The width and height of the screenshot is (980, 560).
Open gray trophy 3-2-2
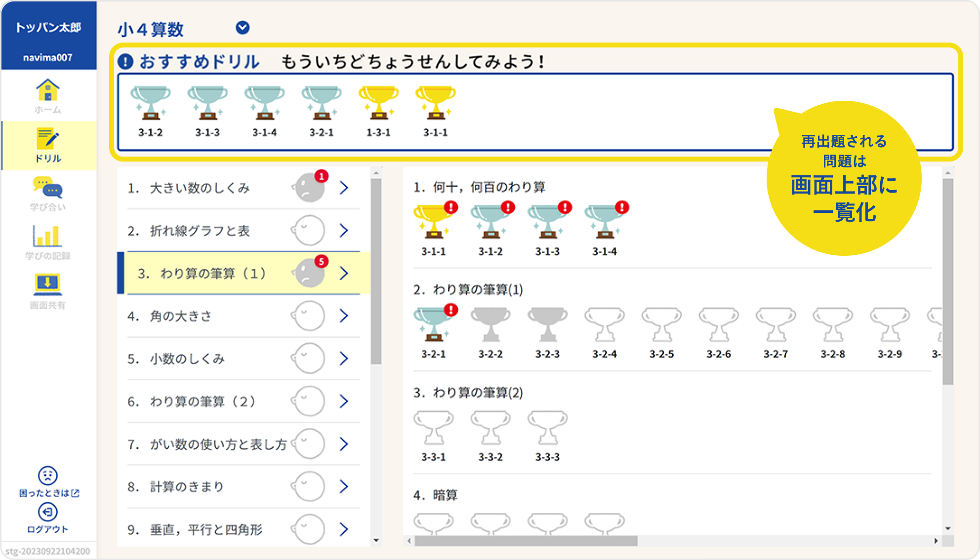point(490,325)
